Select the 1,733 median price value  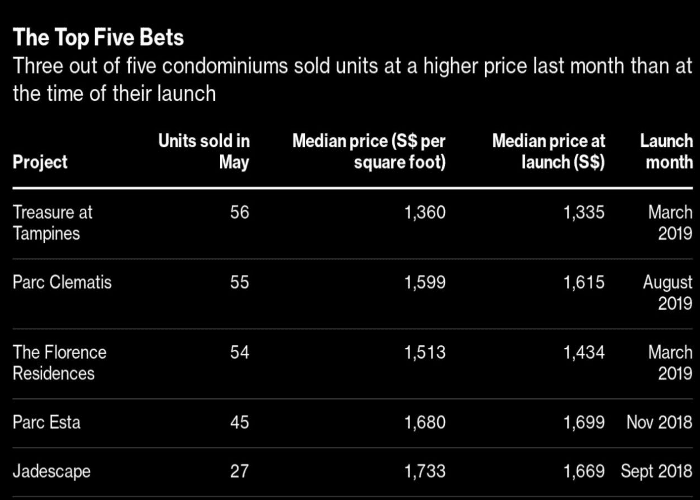click(425, 471)
